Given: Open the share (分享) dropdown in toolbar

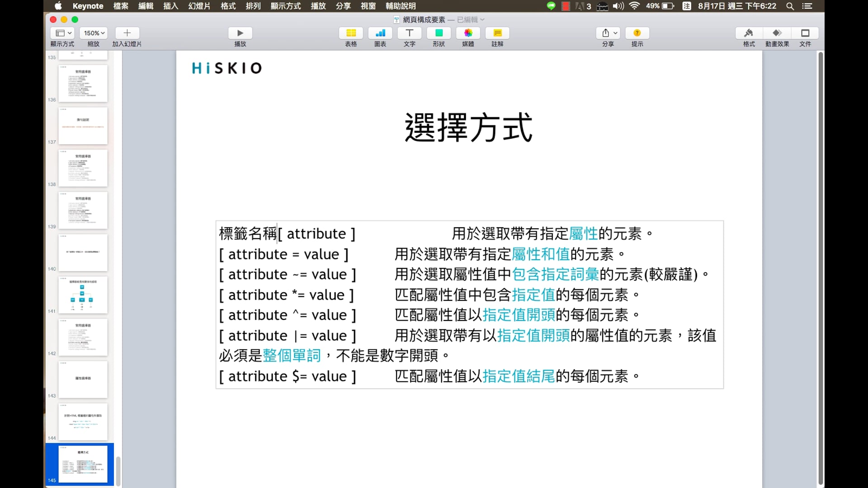Looking at the screenshot, I should 609,33.
